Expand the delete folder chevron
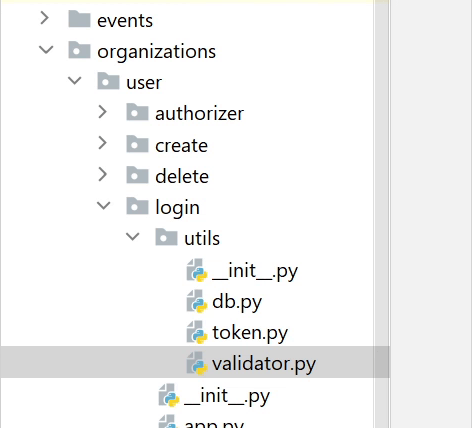This screenshot has width=473, height=428. click(x=103, y=174)
